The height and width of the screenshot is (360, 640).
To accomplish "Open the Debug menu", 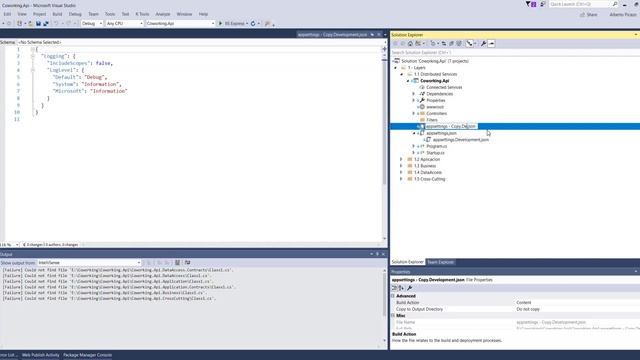I will 75,14.
